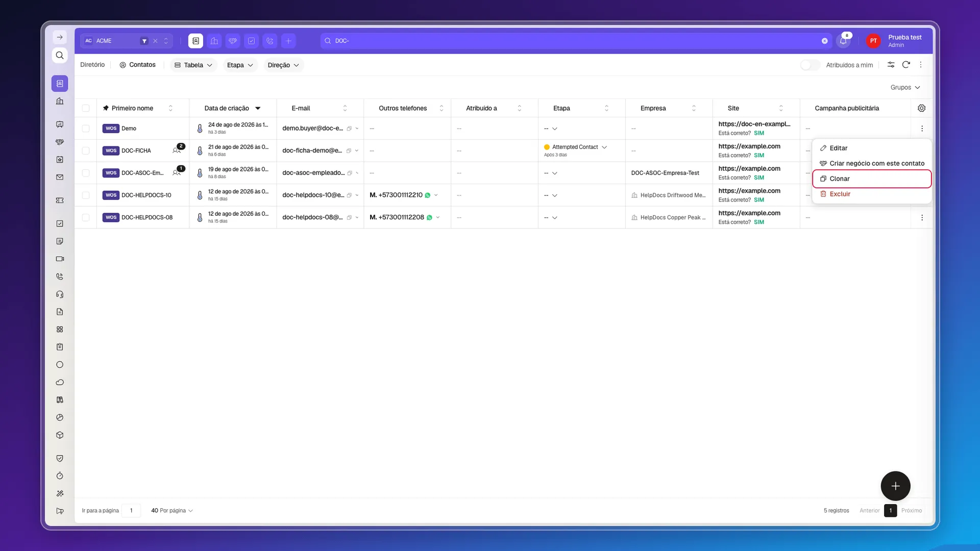Open the Direção filter dropdown
Viewport: 980px width, 551px height.
(x=283, y=65)
